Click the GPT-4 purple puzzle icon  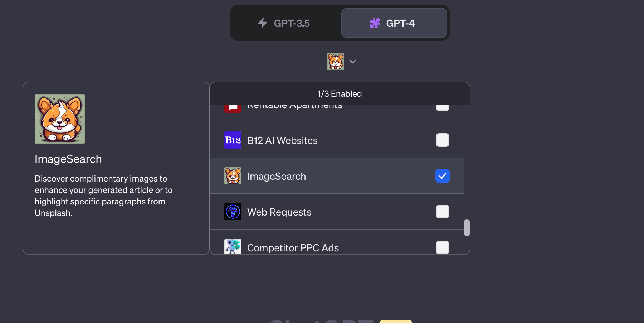(x=375, y=23)
